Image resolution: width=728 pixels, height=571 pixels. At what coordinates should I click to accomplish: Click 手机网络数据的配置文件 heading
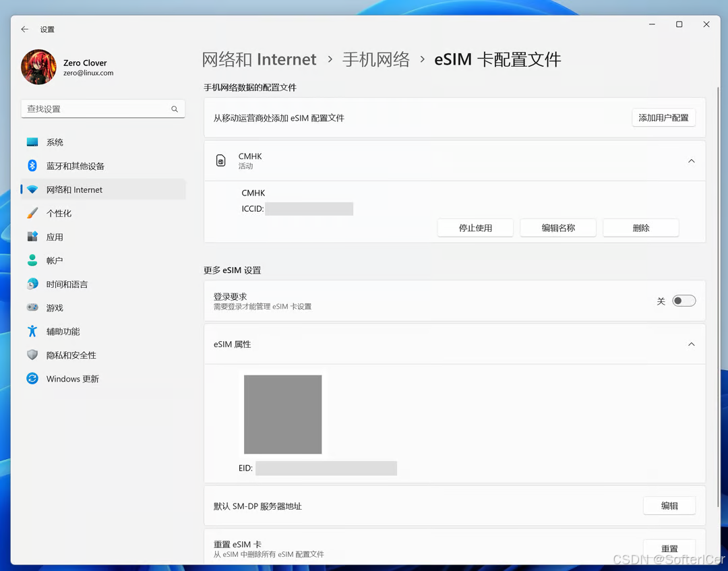point(250,87)
